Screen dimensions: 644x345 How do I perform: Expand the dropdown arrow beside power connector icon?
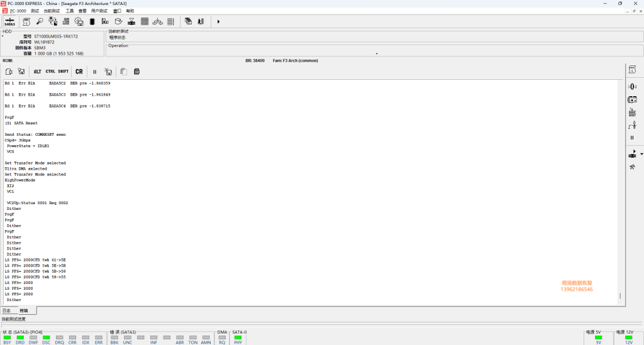click(x=641, y=154)
